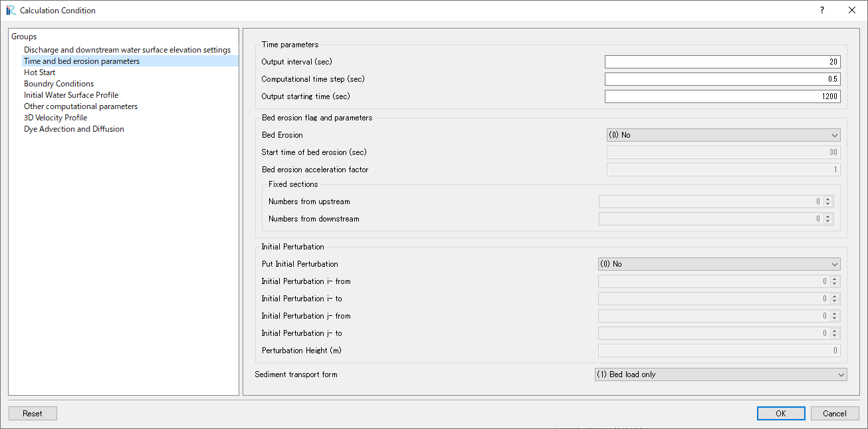Select the 3D Velocity Profile group
Image resolution: width=868 pixels, height=429 pixels.
point(56,118)
